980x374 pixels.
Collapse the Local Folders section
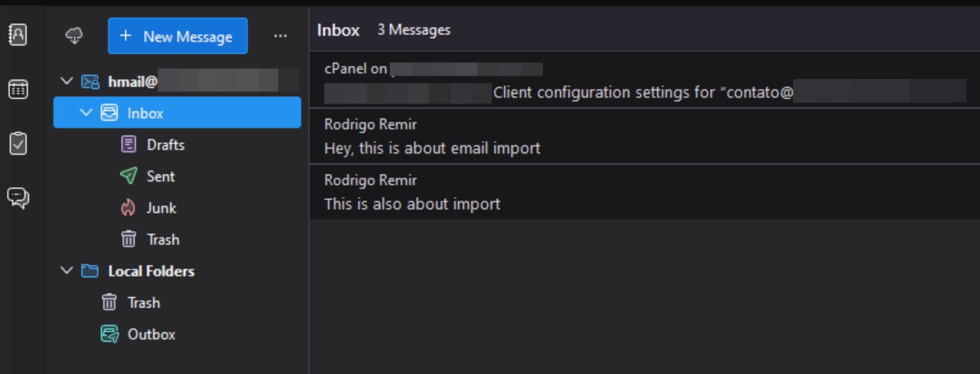[x=67, y=271]
